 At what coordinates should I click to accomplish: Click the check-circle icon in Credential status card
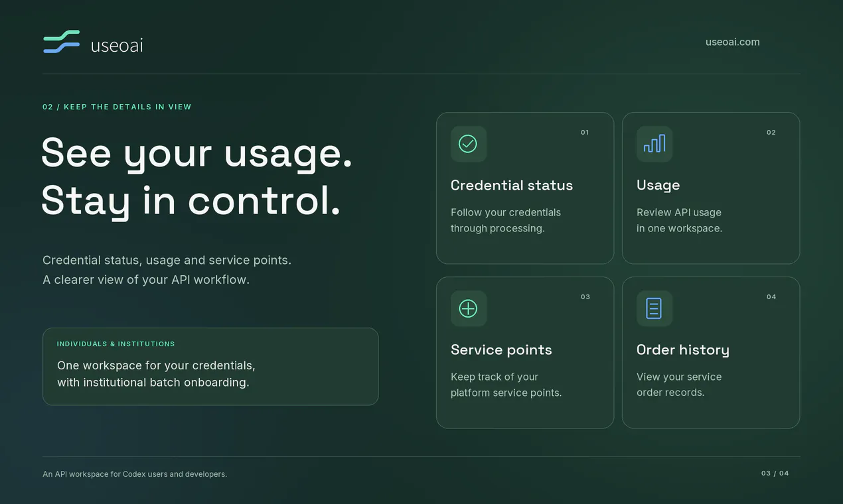click(468, 144)
